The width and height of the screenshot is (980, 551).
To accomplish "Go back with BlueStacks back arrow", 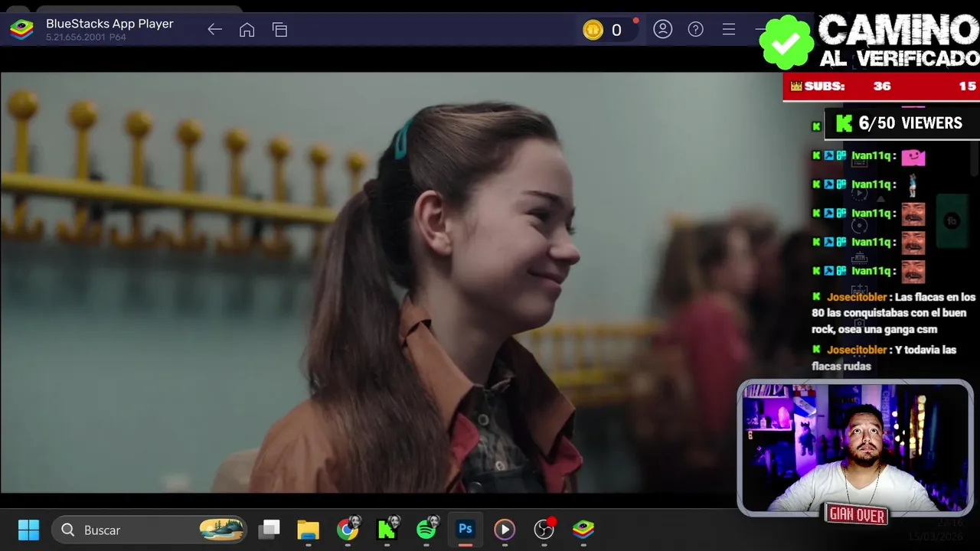I will pos(214,30).
